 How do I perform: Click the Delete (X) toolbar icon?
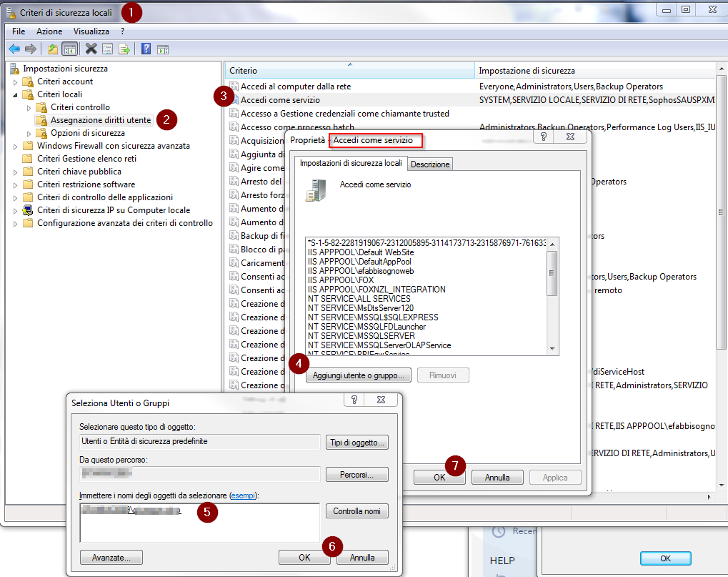91,49
